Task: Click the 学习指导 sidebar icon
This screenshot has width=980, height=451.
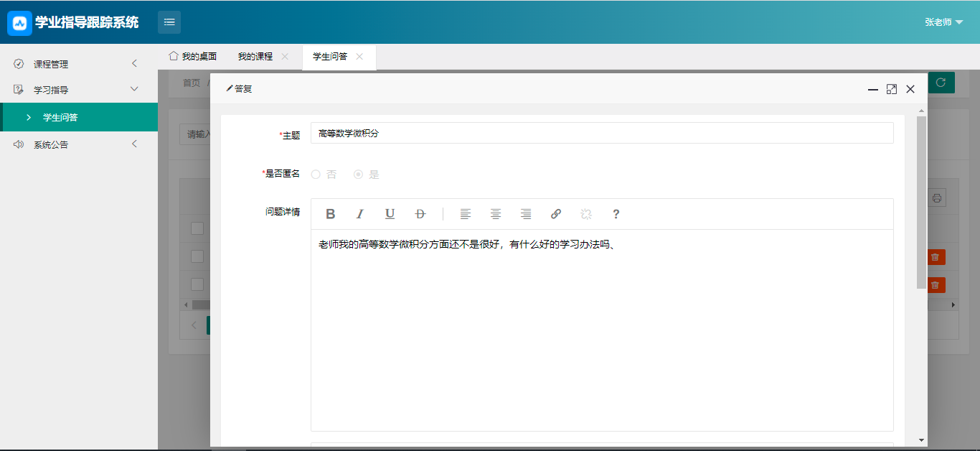Action: (x=19, y=90)
